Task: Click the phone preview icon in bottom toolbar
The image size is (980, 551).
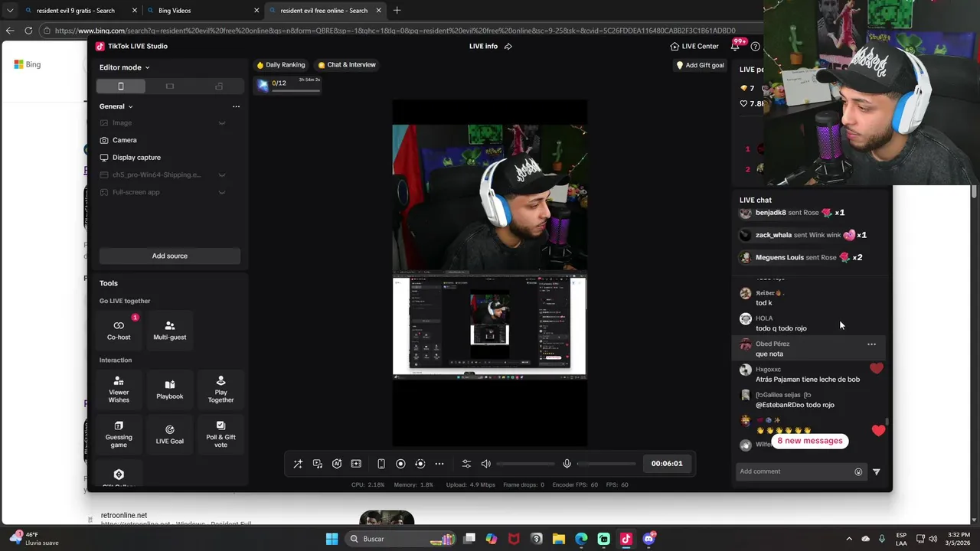Action: [381, 464]
